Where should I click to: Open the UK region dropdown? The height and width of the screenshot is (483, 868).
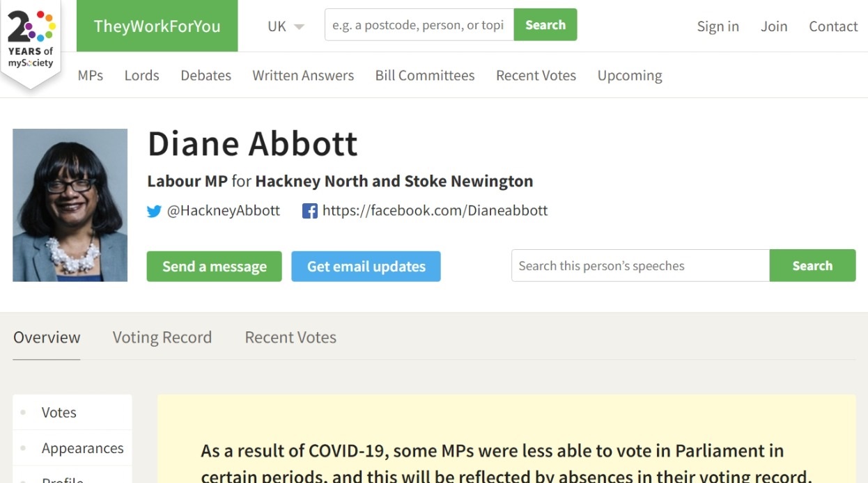click(286, 26)
